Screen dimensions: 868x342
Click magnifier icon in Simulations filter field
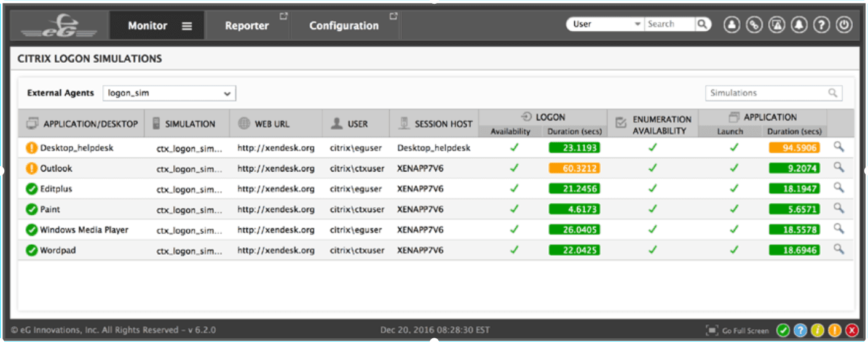832,93
